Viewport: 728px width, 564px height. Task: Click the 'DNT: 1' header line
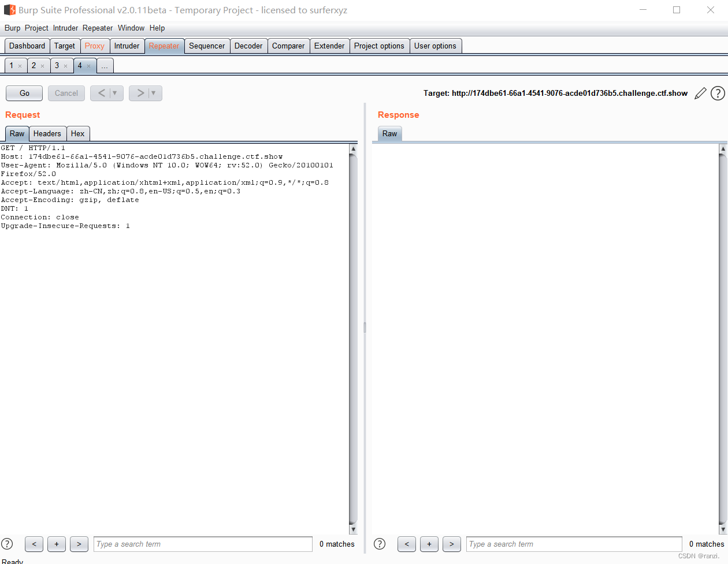pyautogui.click(x=14, y=209)
